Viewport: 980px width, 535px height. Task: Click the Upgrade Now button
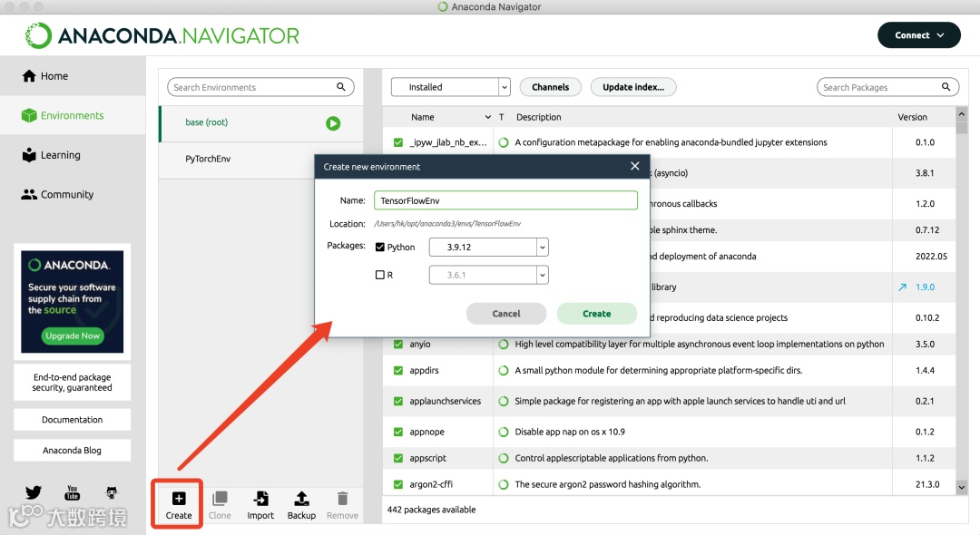pos(73,336)
